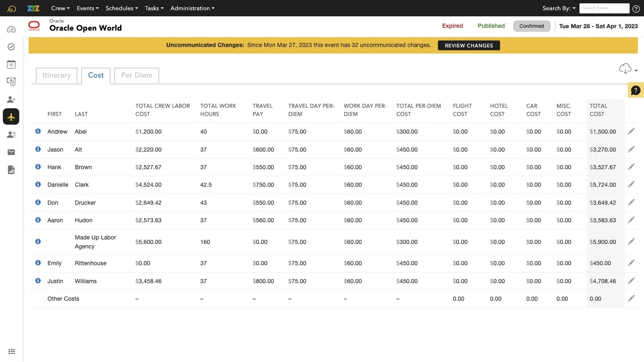Click info icon for Hank Brown
644x362 pixels.
pos(38,167)
